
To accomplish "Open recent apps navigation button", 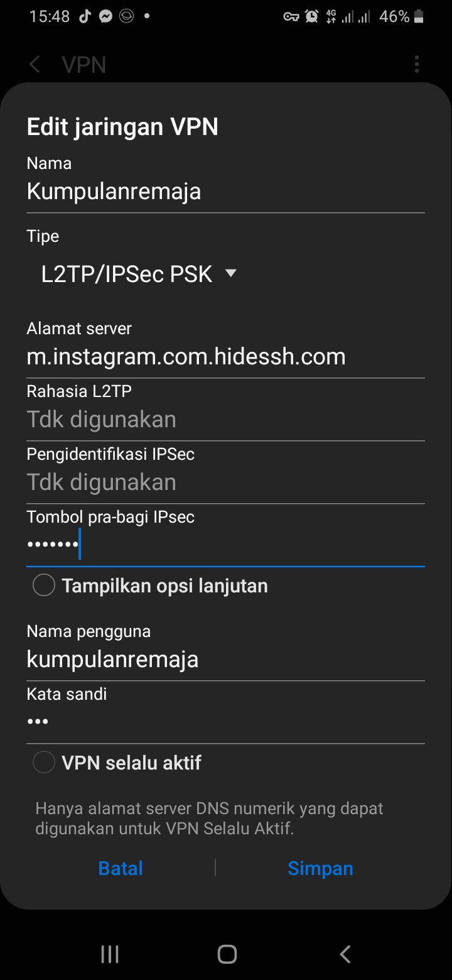I will (110, 954).
